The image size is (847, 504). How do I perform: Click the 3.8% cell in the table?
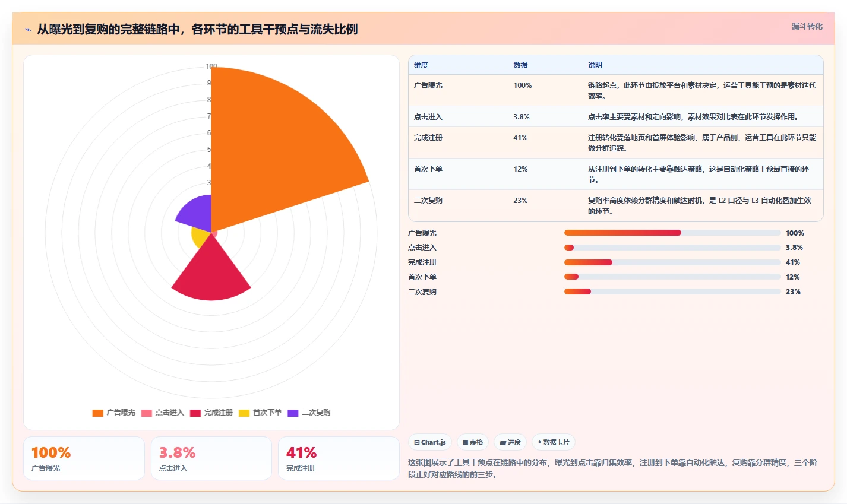click(x=522, y=117)
